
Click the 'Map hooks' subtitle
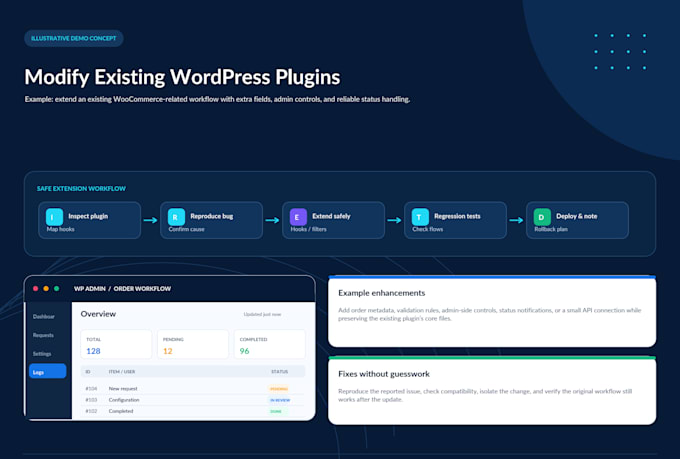click(61, 229)
